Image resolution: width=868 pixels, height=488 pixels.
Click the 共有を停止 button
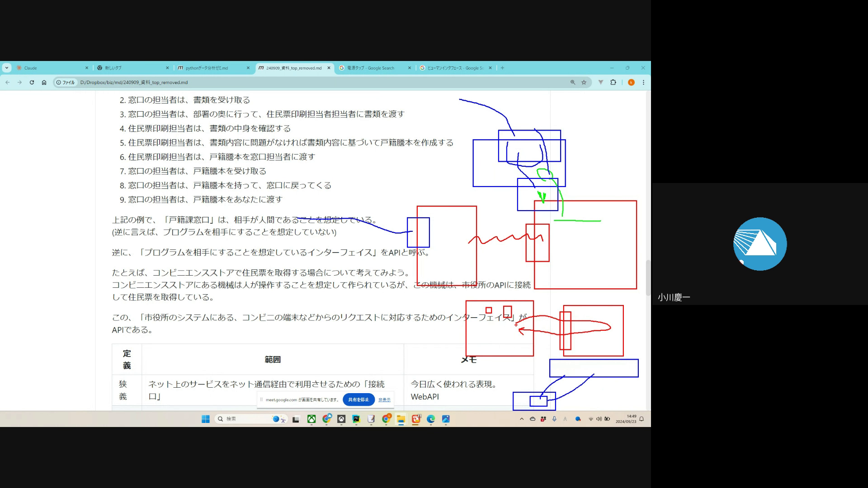359,399
